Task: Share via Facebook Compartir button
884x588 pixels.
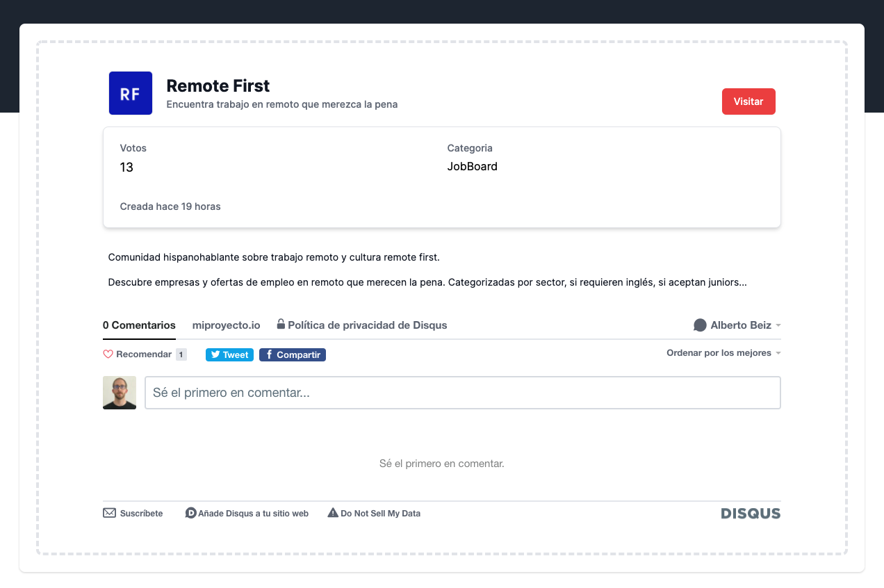Action: pos(293,354)
